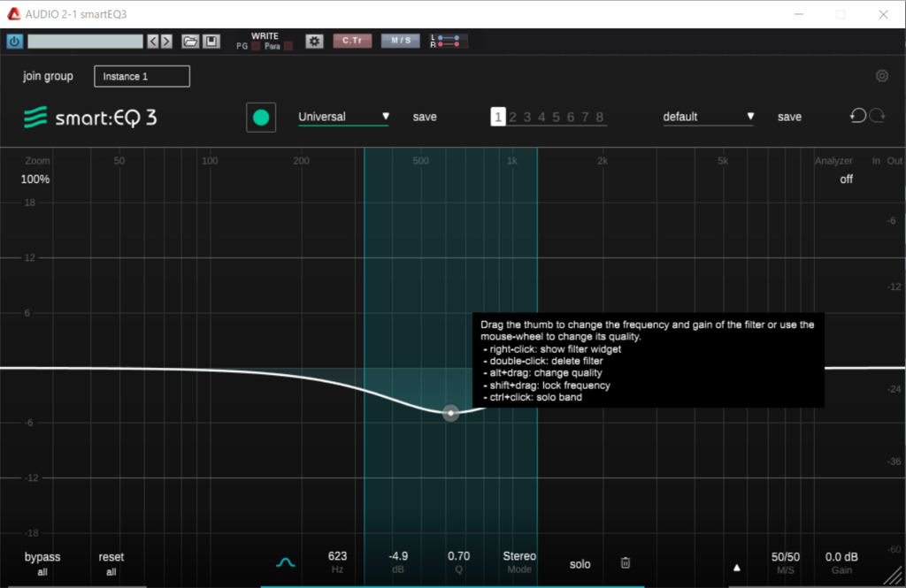Click the smart:EQ 3 logo
The width and height of the screenshot is (906, 588).
click(90, 118)
